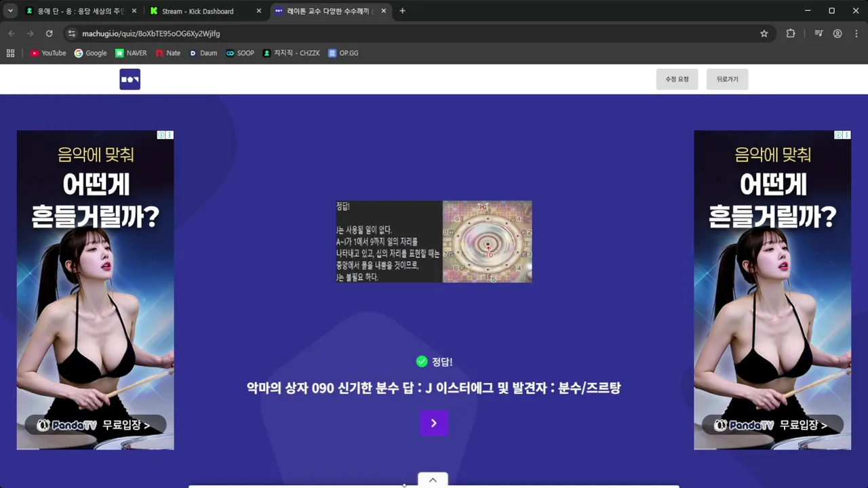Open the Chrome three-dot menu
The width and height of the screenshot is (868, 488).
856,33
